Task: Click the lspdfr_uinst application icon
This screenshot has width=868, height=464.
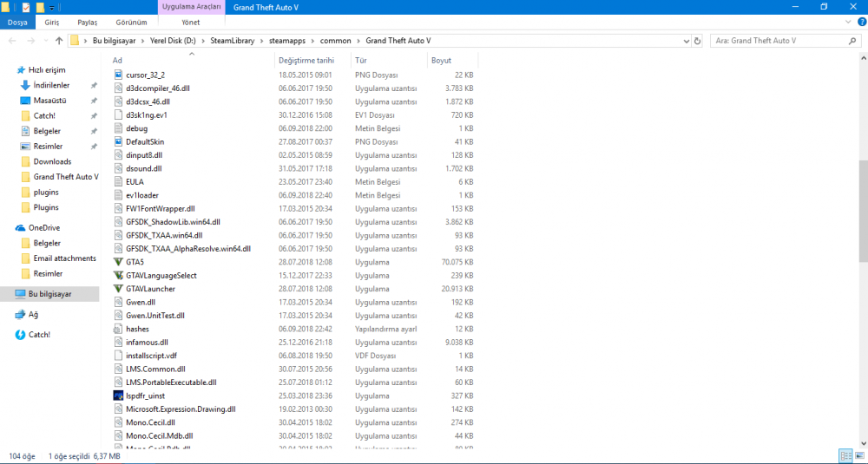Action: pos(118,396)
